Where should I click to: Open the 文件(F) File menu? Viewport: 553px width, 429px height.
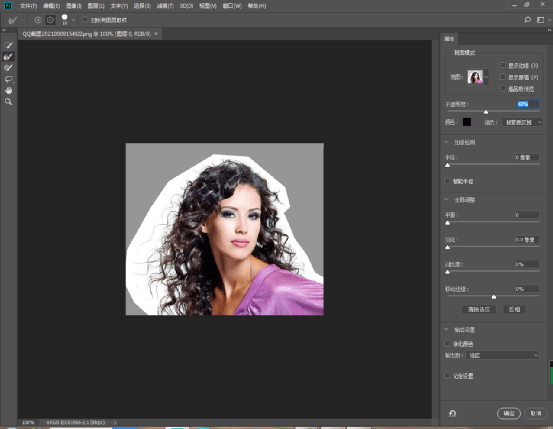28,6
